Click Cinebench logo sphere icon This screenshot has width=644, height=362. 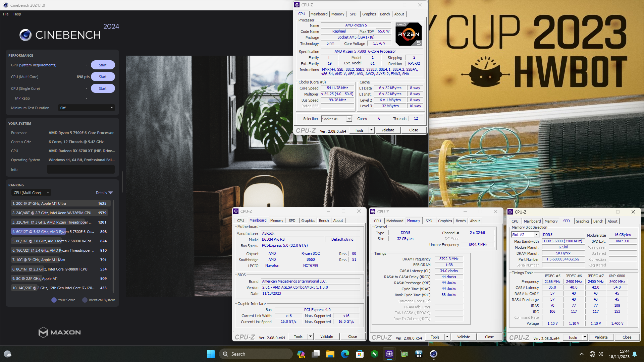point(25,35)
